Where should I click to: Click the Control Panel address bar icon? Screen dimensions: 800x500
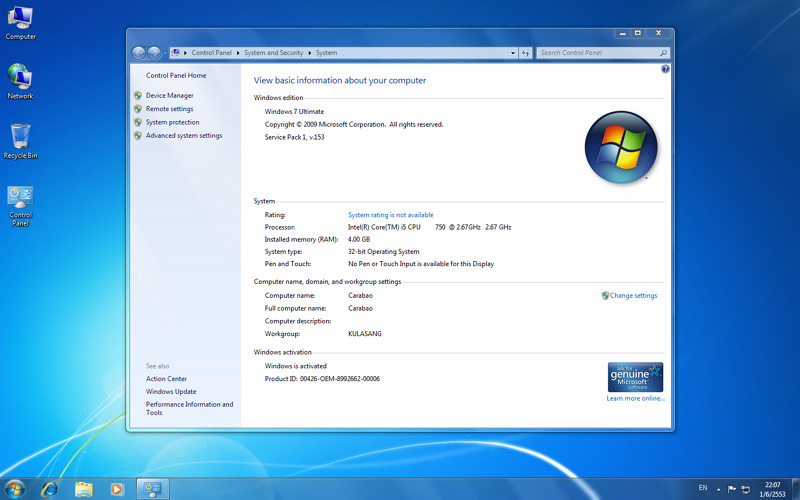176,53
